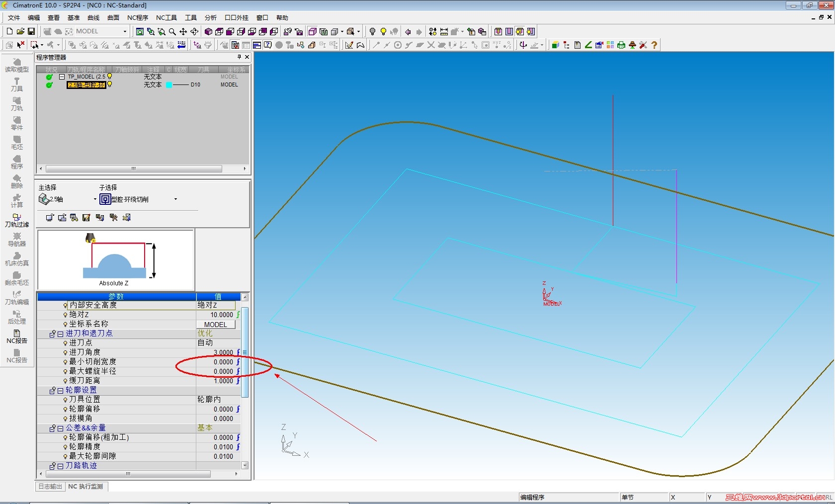The width and height of the screenshot is (835, 504).
Task: Open the 主选择 2.5轴 dropdown
Action: tap(95, 199)
